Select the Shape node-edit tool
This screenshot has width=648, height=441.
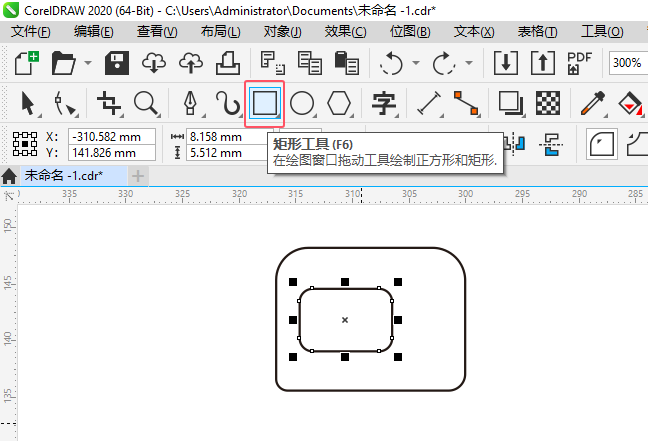(65, 103)
